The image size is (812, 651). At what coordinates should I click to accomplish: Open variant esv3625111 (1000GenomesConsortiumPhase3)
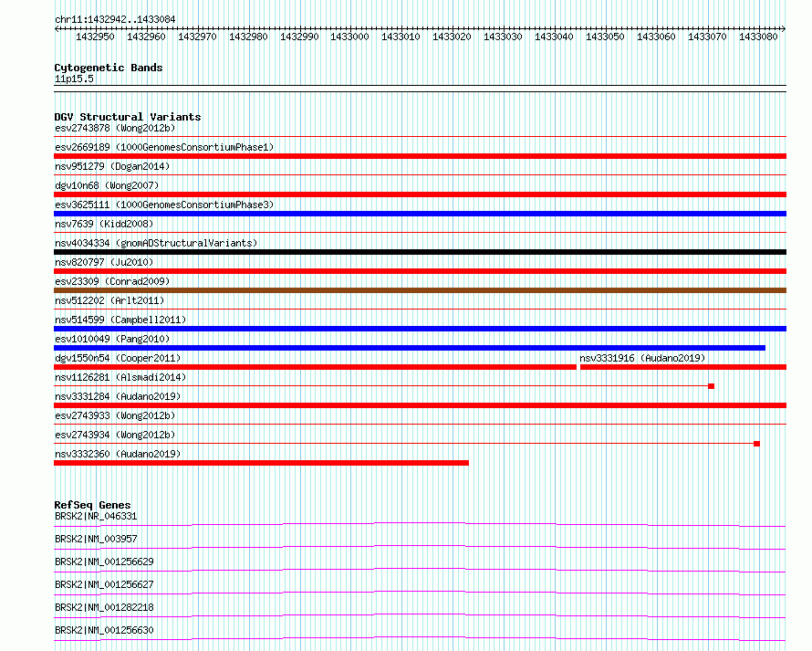(x=164, y=205)
